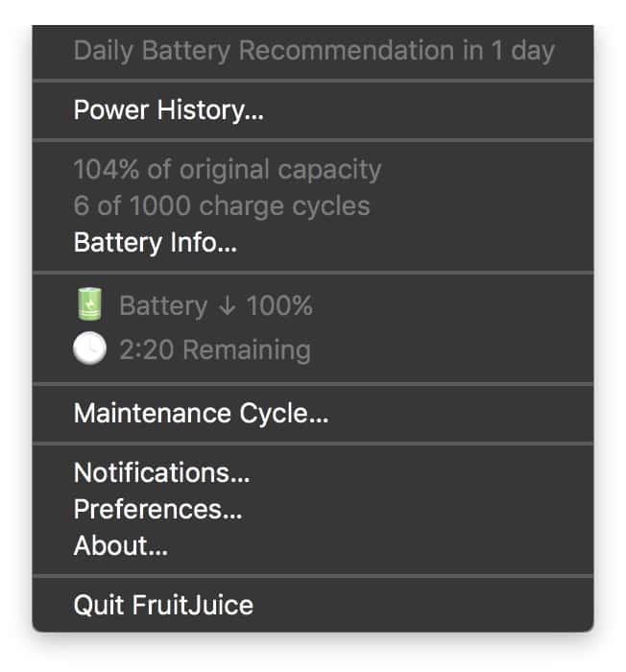Click the Daily Battery Recommendation entry
Screen dimensions: 626x672
click(314, 51)
